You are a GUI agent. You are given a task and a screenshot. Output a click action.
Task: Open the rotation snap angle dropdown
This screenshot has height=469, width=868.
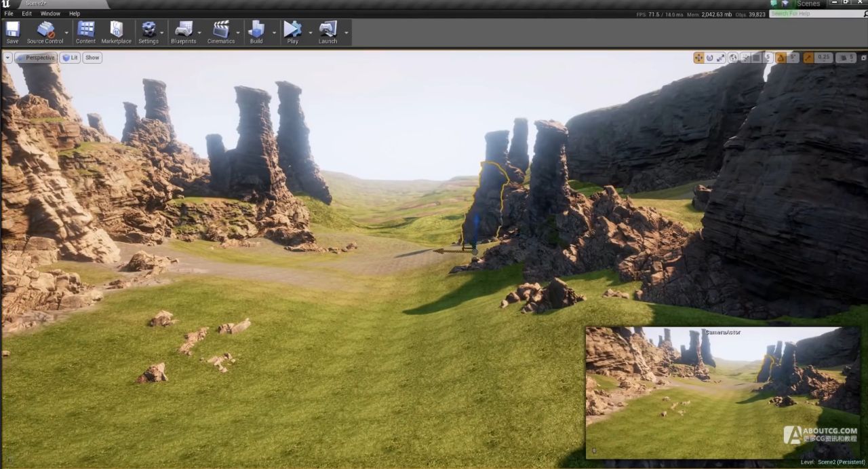793,58
